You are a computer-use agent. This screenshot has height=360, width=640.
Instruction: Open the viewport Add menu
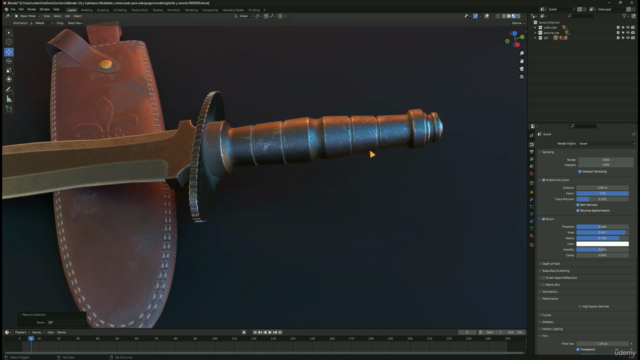[x=67, y=16]
